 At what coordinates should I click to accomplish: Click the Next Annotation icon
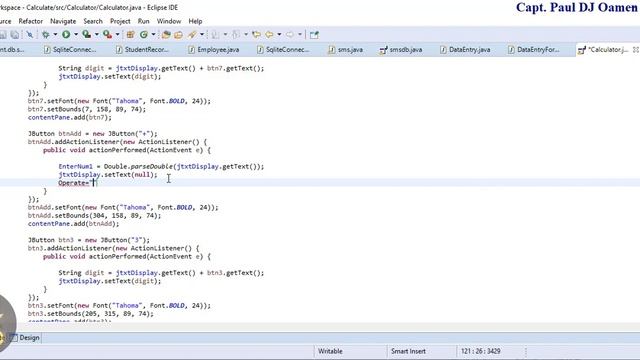pos(215,35)
